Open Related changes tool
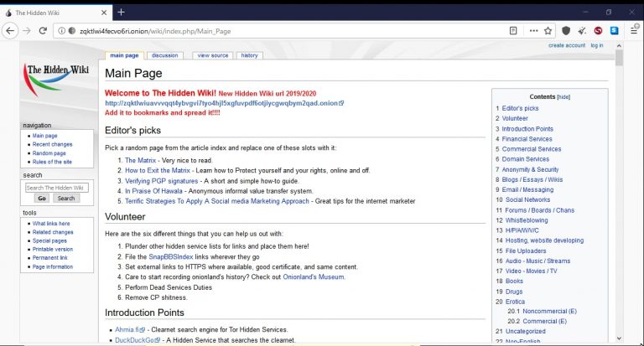The width and height of the screenshot is (644, 346). pyautogui.click(x=53, y=232)
